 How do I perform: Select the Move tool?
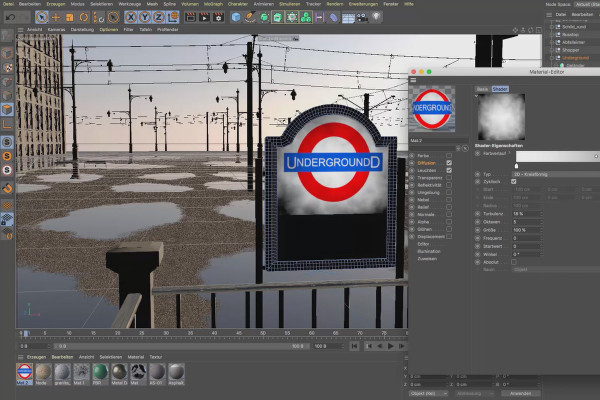tap(56, 17)
